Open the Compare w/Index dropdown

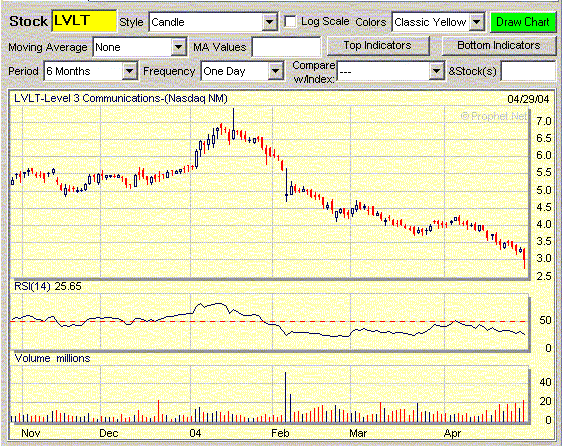tap(391, 71)
